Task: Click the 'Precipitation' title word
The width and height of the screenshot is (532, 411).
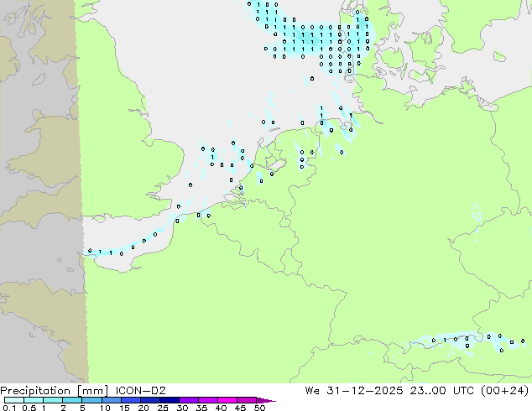Action: coord(35,391)
